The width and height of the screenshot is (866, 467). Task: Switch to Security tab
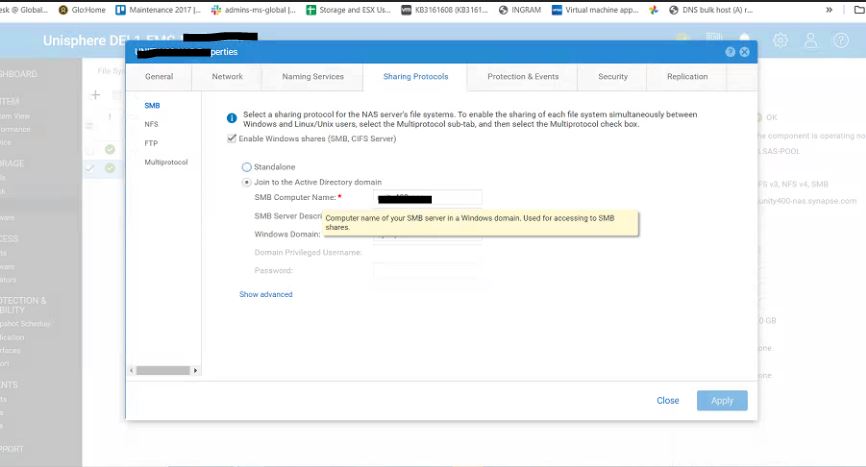612,77
